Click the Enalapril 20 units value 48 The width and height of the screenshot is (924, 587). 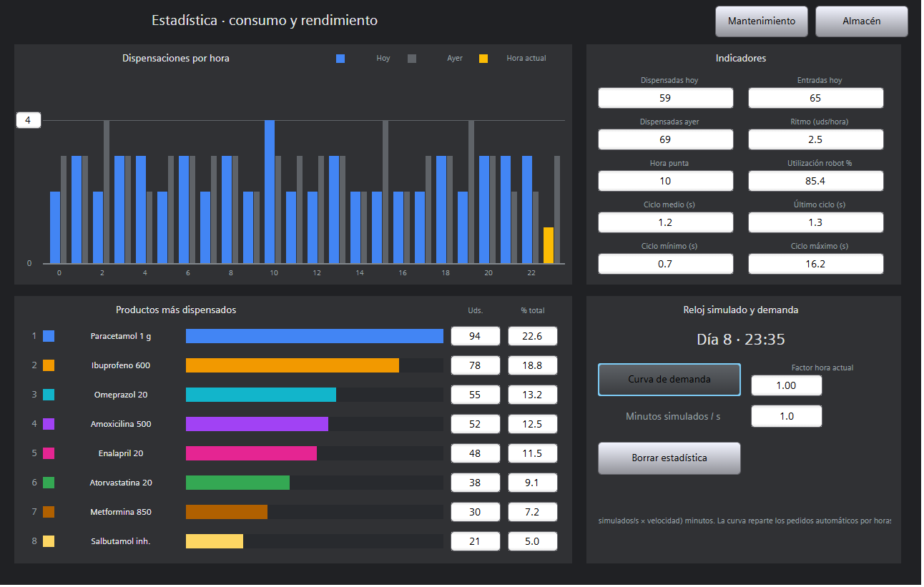(476, 453)
